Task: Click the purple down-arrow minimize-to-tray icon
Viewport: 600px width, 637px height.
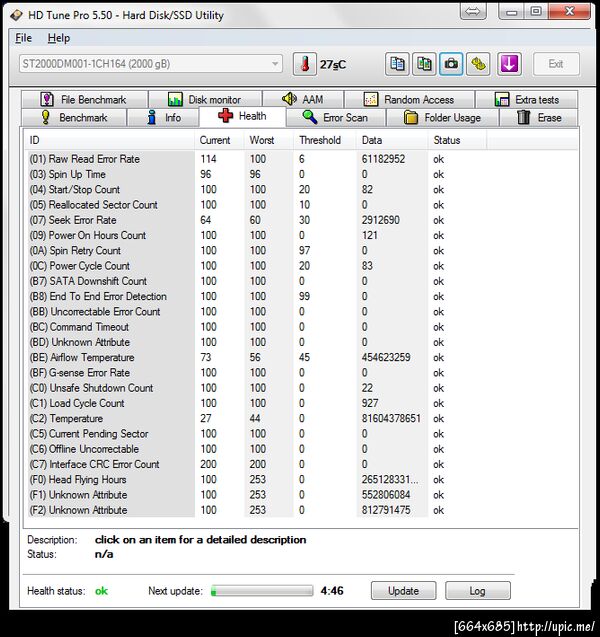Action: 509,64
